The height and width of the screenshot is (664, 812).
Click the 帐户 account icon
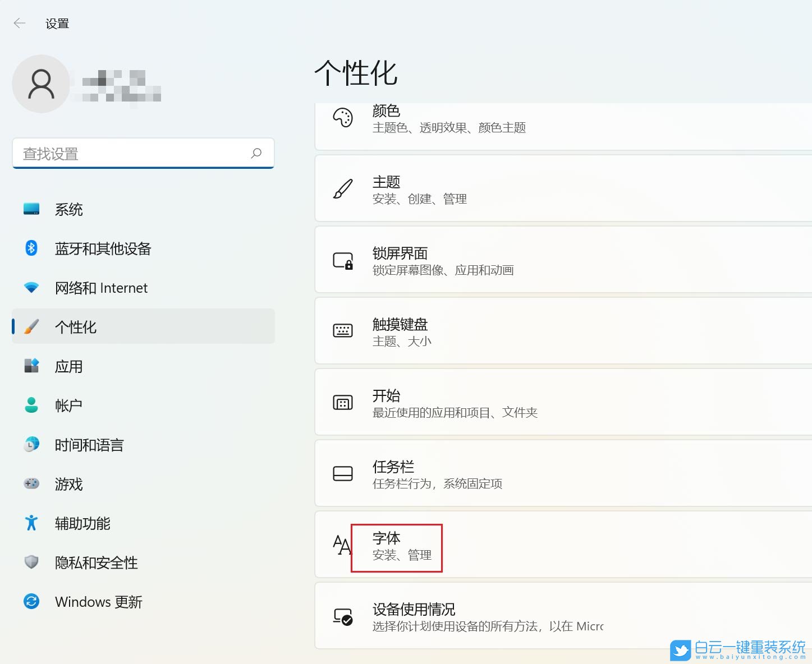click(32, 405)
